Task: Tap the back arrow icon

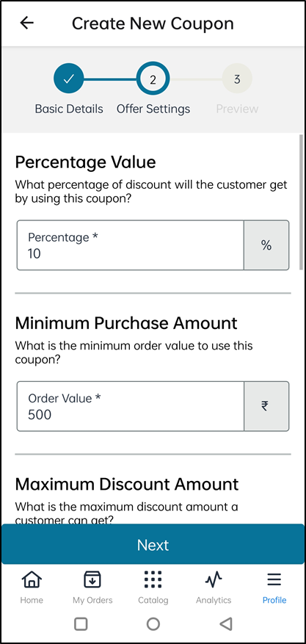Action: 27,23
